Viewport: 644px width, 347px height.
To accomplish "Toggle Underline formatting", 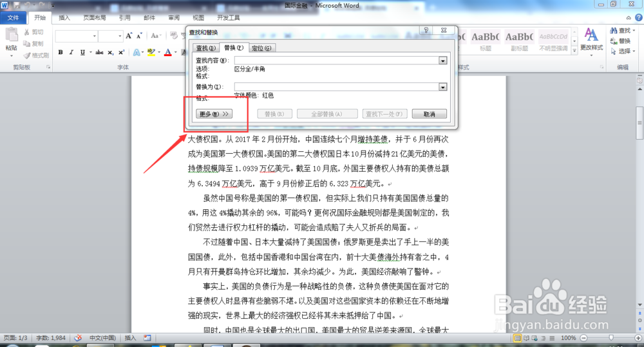I will (x=82, y=52).
